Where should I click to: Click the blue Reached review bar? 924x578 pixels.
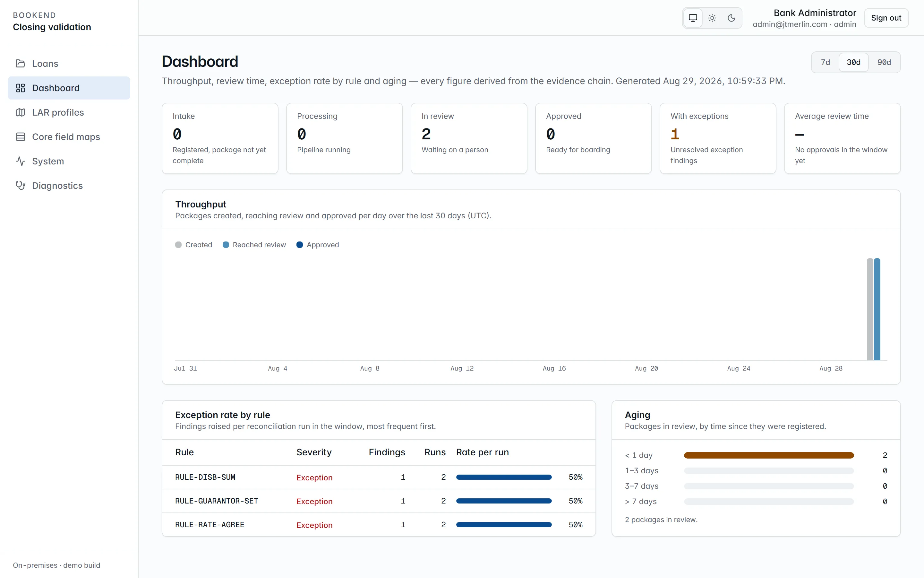pyautogui.click(x=877, y=309)
